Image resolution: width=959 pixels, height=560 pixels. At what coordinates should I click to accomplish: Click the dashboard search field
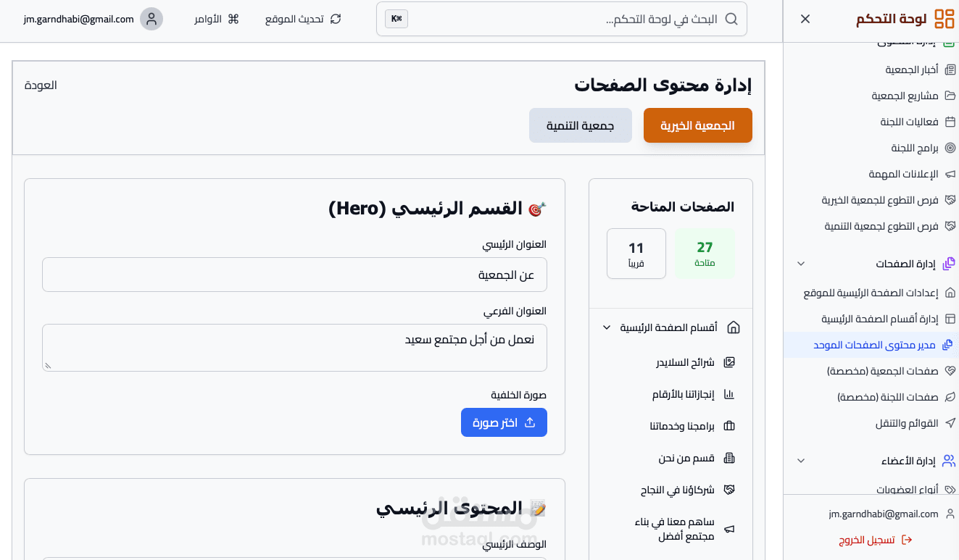pos(565,19)
